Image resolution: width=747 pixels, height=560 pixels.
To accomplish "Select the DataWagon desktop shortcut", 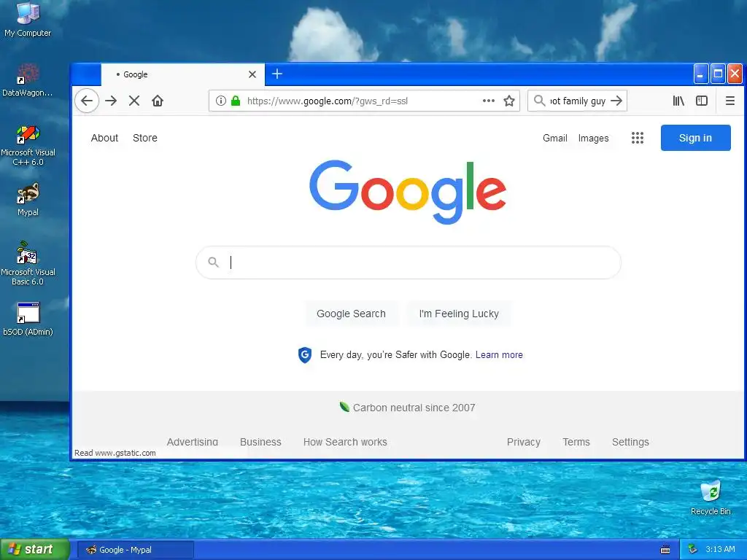I will coord(27,80).
